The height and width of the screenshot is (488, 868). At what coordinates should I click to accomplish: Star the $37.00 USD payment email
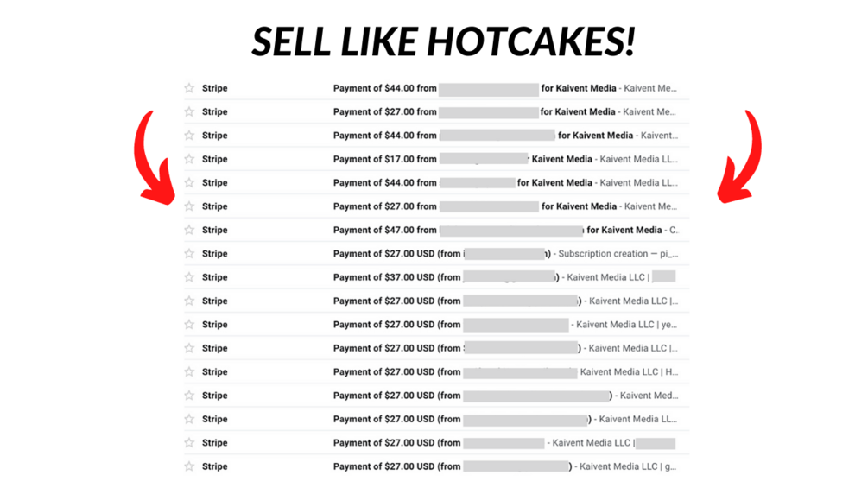pyautogui.click(x=189, y=277)
